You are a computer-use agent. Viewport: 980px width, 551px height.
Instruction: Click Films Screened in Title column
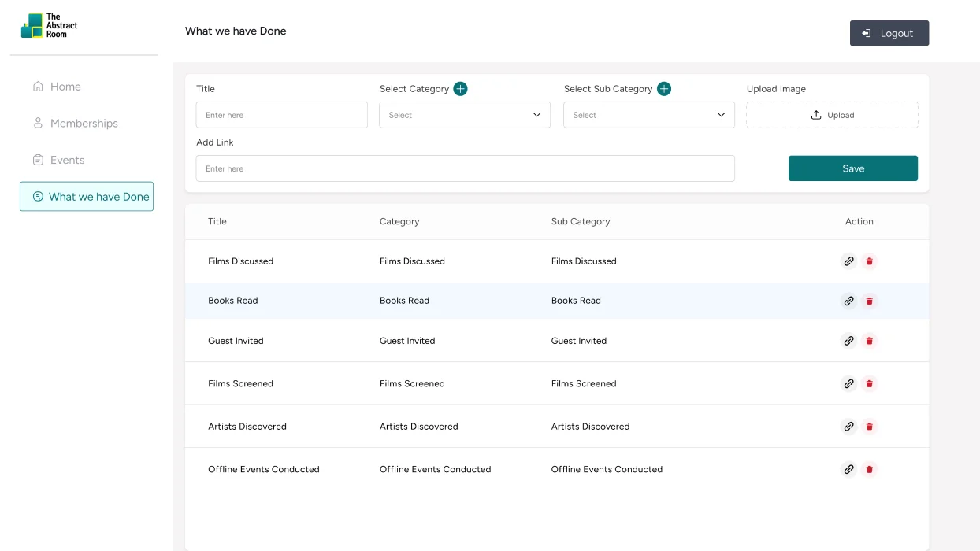click(240, 384)
